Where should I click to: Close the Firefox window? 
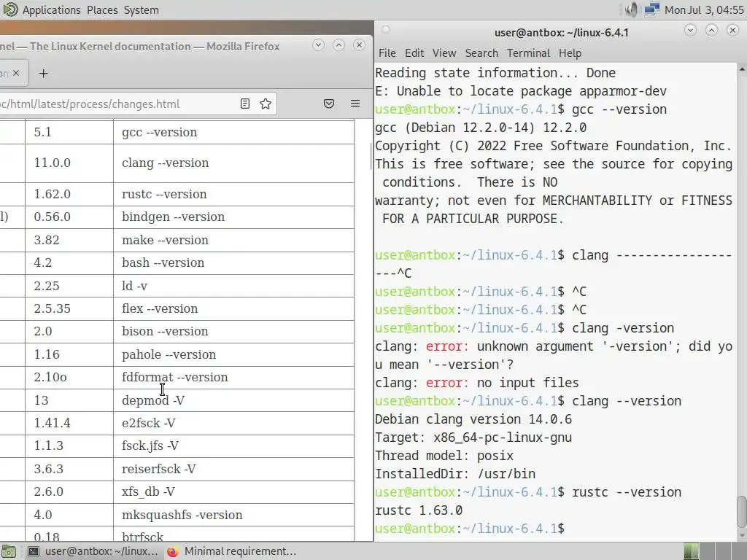[x=359, y=45]
